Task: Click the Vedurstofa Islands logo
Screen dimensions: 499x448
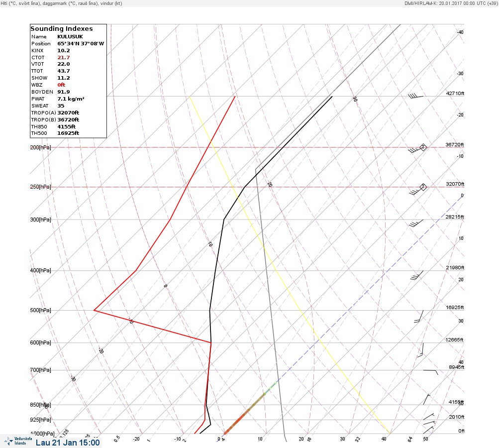Action: (18, 441)
